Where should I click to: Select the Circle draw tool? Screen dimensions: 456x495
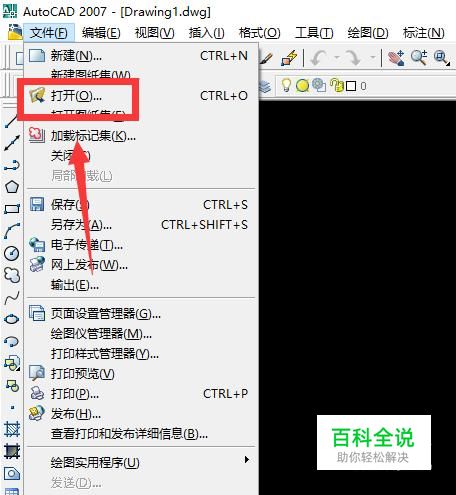pos(12,253)
